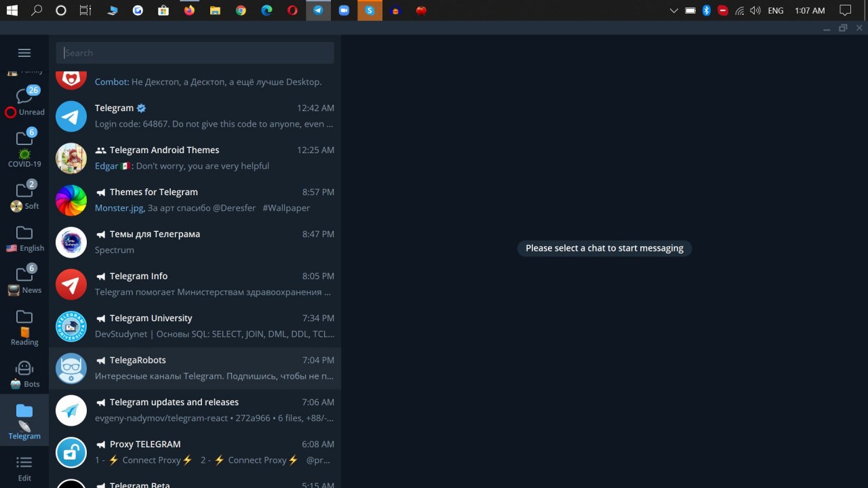Open Microsoft Edge from taskbar
Viewport: 868px width, 488px height.
(x=267, y=10)
